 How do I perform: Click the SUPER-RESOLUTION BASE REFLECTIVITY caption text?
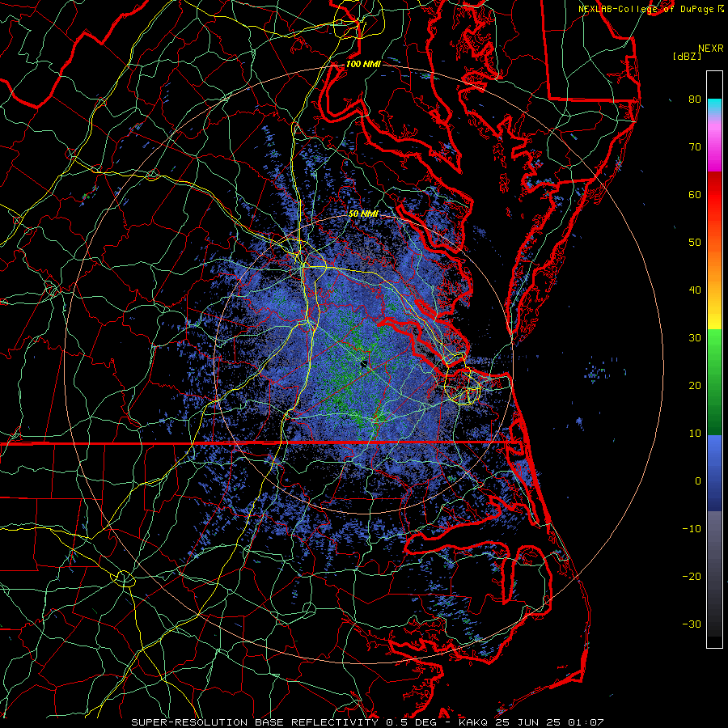coord(255,722)
